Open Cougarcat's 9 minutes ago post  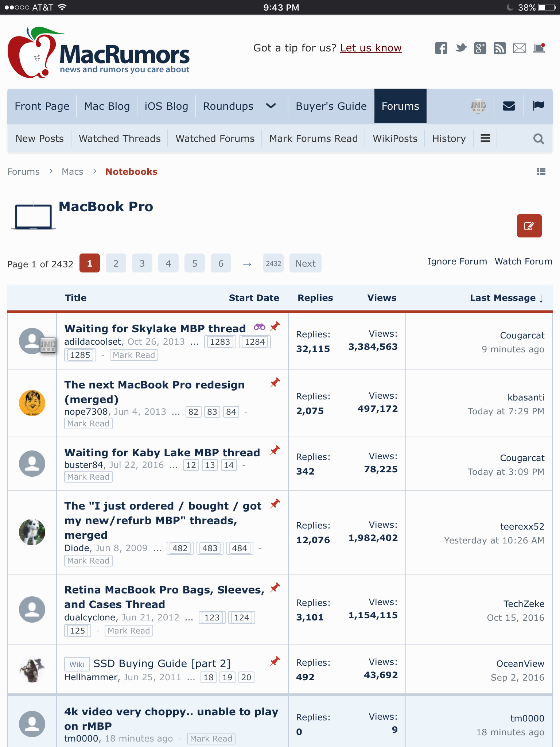513,349
